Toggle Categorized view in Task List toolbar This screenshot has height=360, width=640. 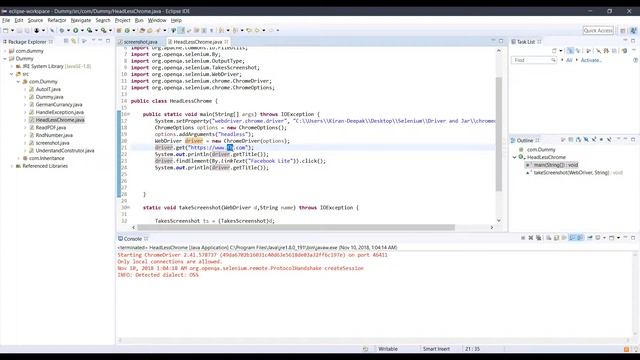tap(570, 51)
